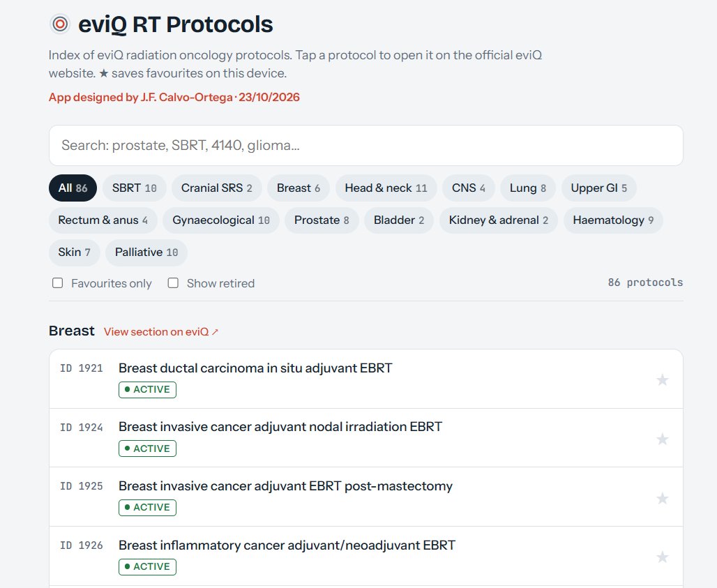Filter by Palliative protocols
The height and width of the screenshot is (588, 717).
(146, 252)
